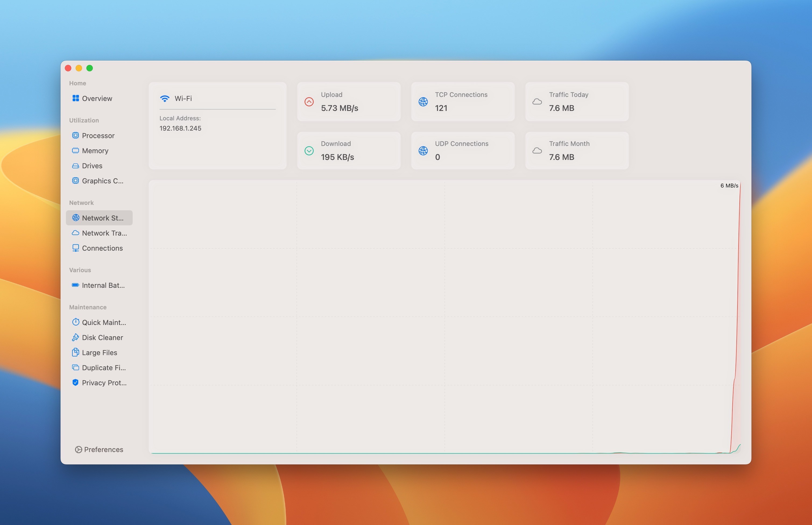Open the Disk Cleaner section

point(102,337)
